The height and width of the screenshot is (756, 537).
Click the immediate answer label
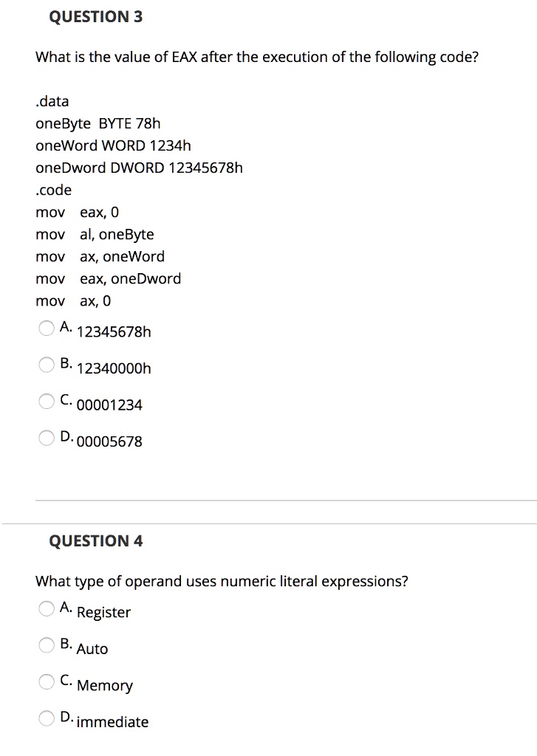tap(112, 722)
